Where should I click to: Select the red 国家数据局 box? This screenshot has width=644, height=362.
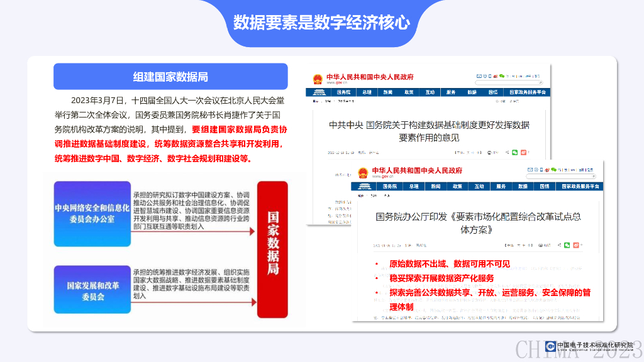click(x=273, y=250)
